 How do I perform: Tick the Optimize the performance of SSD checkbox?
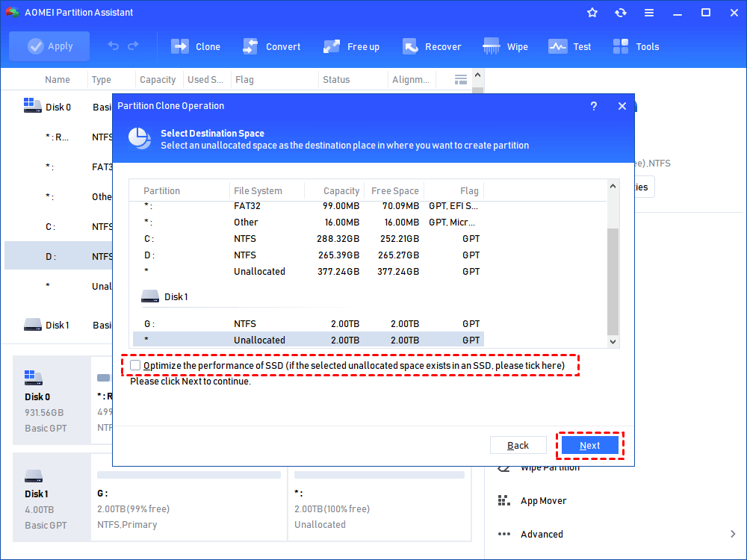135,365
